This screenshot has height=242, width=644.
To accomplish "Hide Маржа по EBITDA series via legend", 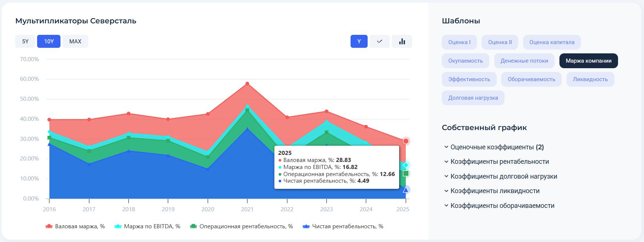I will point(148,226).
